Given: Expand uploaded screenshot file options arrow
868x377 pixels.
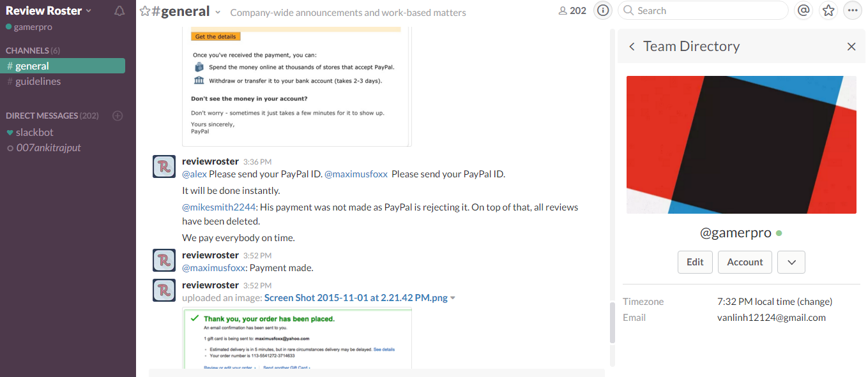Looking at the screenshot, I should pos(453,298).
